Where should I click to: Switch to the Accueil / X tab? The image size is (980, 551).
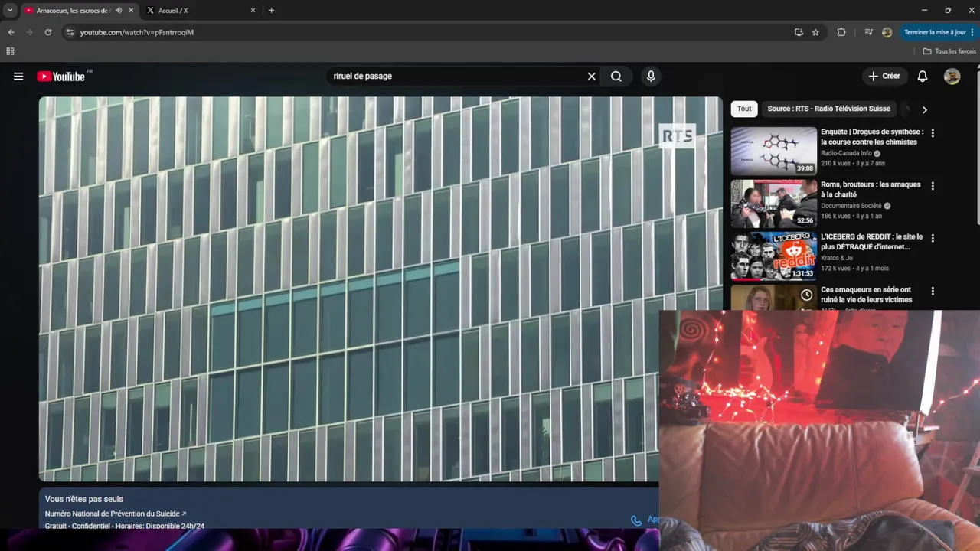[201, 11]
